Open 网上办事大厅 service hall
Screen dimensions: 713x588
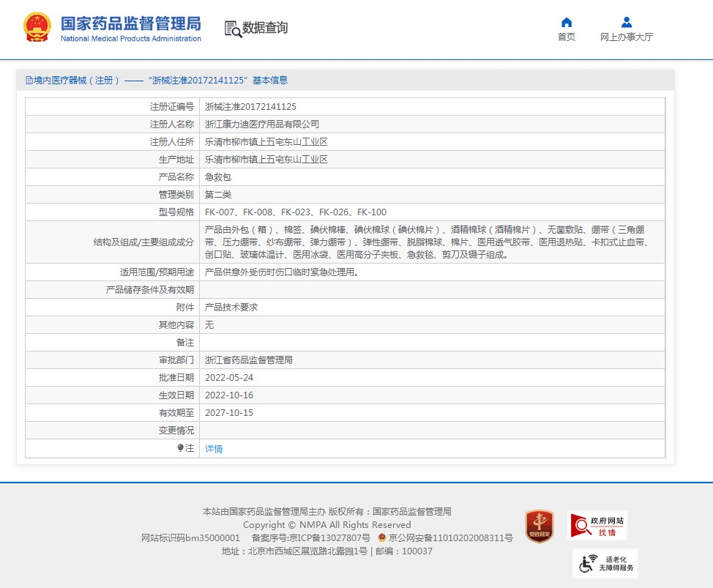(x=626, y=37)
